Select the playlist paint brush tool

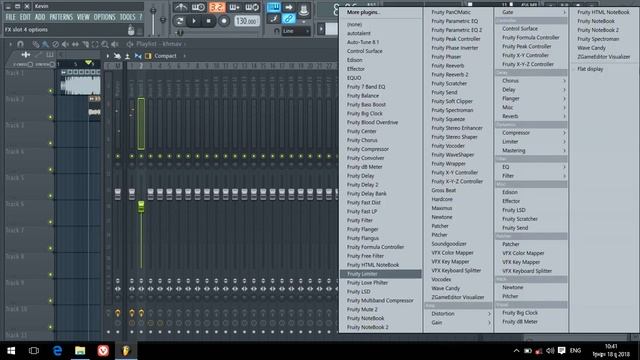45,44
